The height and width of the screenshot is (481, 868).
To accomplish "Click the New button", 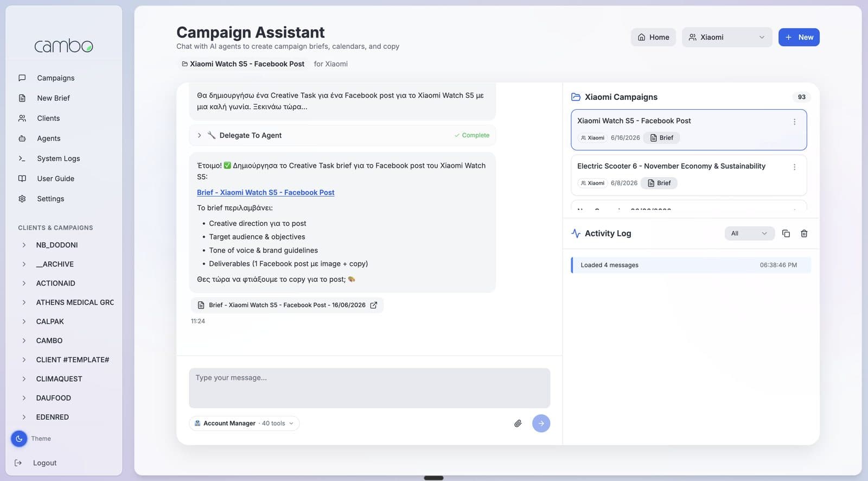I will point(799,37).
